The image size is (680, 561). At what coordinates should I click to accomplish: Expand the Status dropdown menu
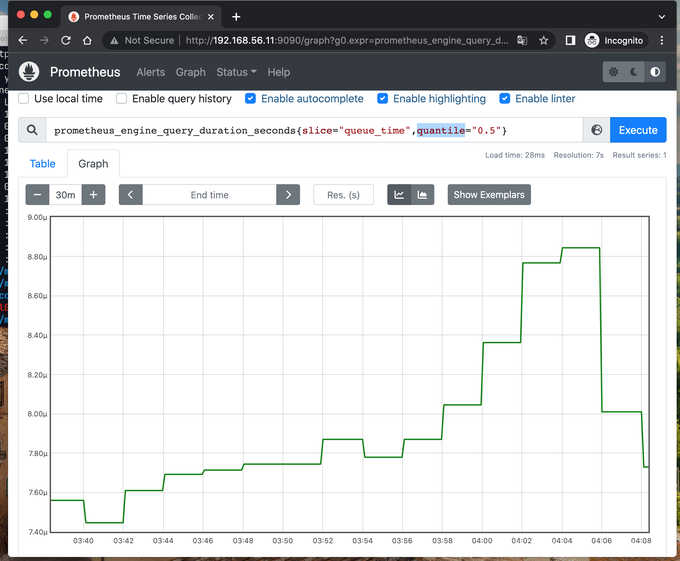point(236,72)
